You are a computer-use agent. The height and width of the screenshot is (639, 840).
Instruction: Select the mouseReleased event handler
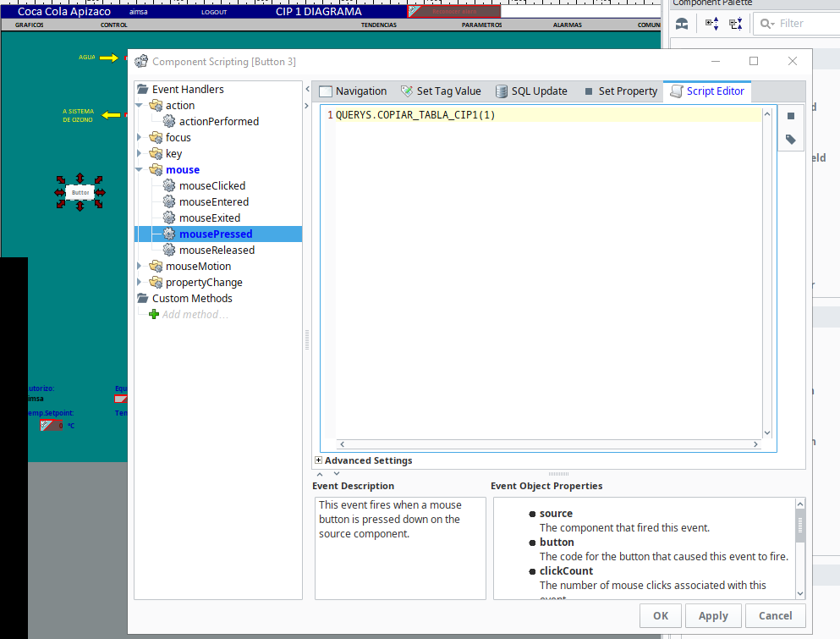pyautogui.click(x=217, y=251)
